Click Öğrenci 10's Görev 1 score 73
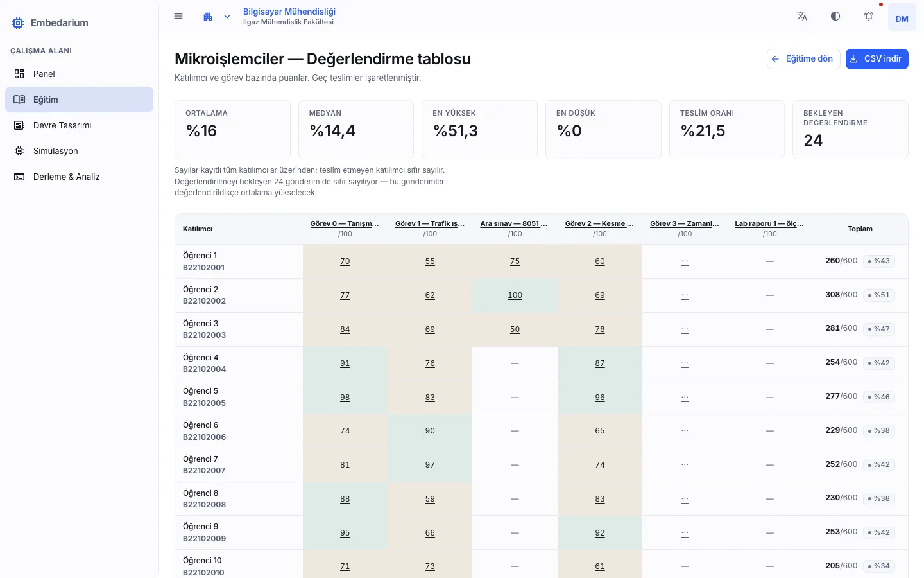 pyautogui.click(x=430, y=566)
